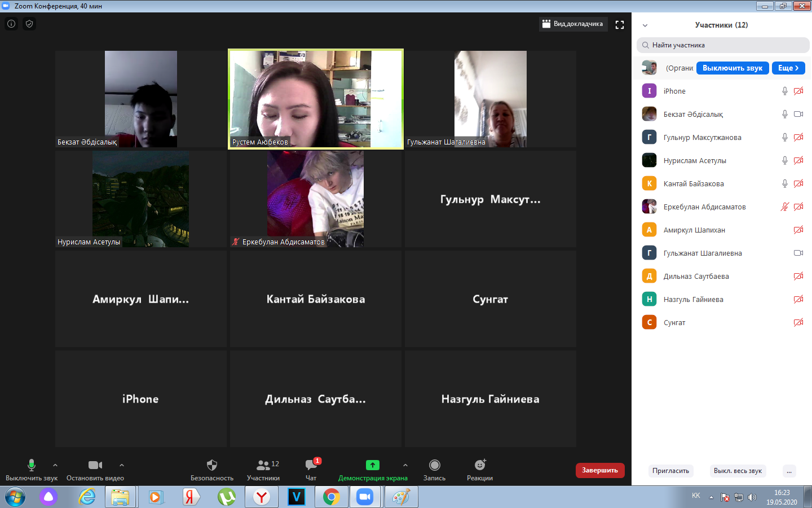Viewport: 812px width, 508px height.
Task: Click the encryption shield icon at top left
Action: [x=29, y=24]
